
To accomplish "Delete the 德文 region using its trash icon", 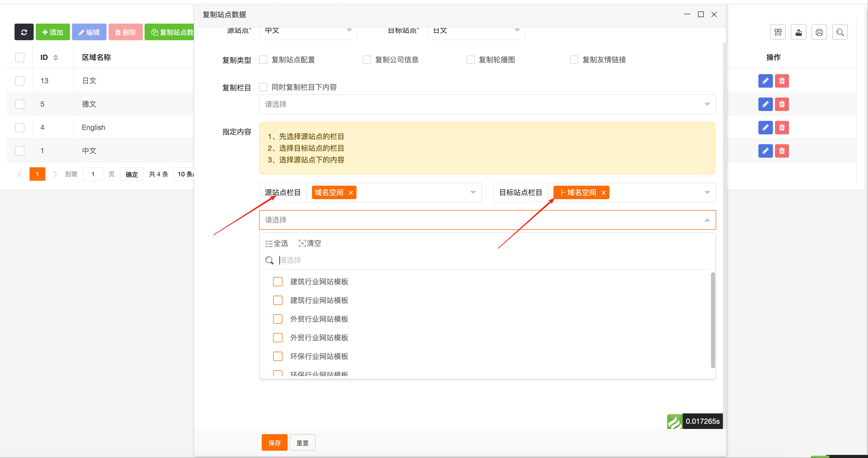I will click(782, 104).
